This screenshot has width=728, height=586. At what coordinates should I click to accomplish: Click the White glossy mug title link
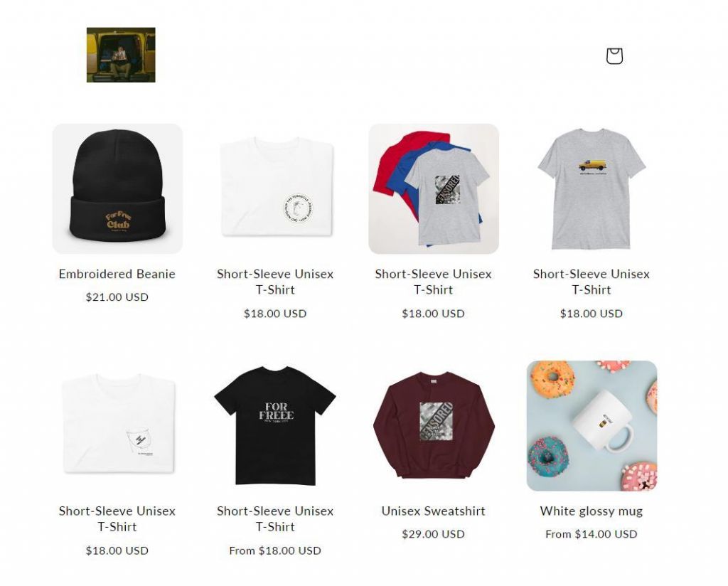click(591, 511)
